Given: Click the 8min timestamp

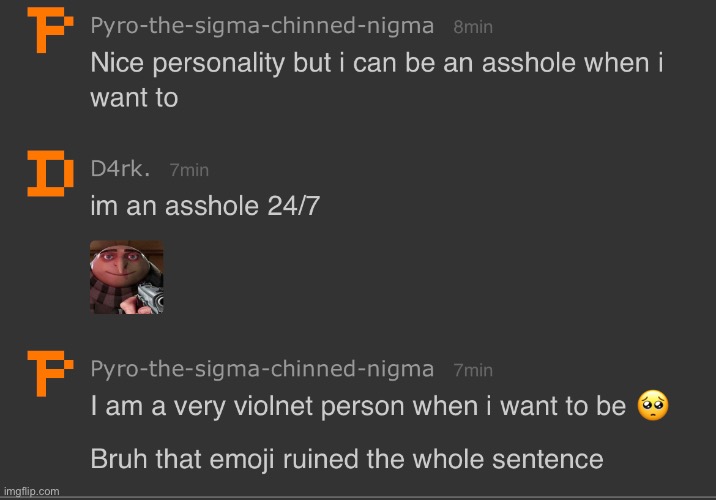Looking at the screenshot, I should click(x=472, y=27).
